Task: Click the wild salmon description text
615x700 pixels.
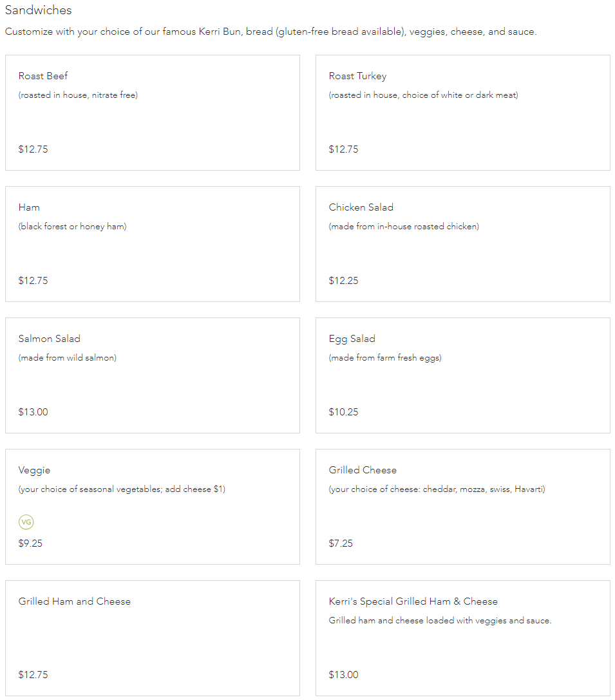Action: pos(68,357)
